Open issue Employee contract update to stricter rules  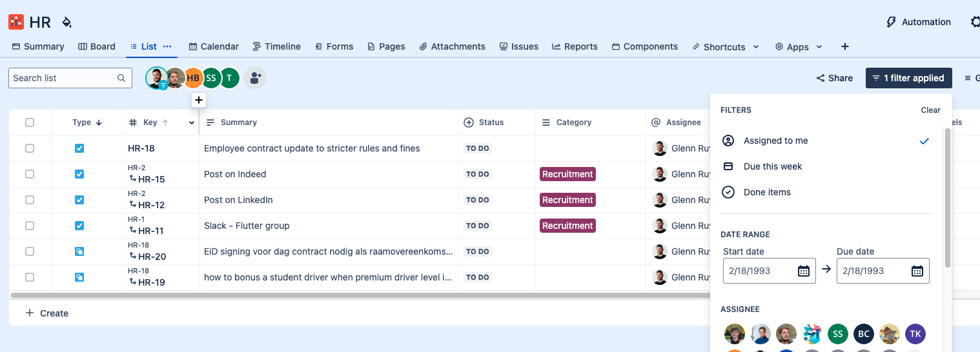coord(312,148)
